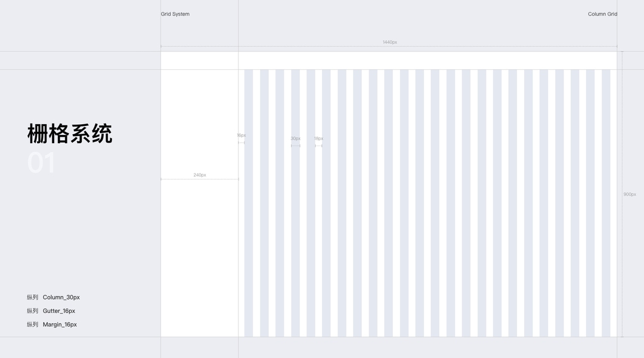This screenshot has height=358, width=644.
Task: Click the 'Column Grid' label
Action: pos(602,14)
